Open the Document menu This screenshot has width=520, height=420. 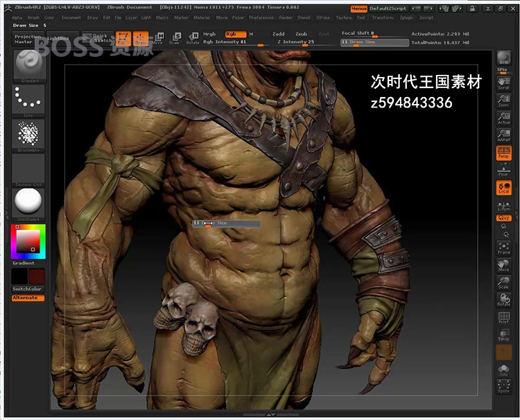71,18
